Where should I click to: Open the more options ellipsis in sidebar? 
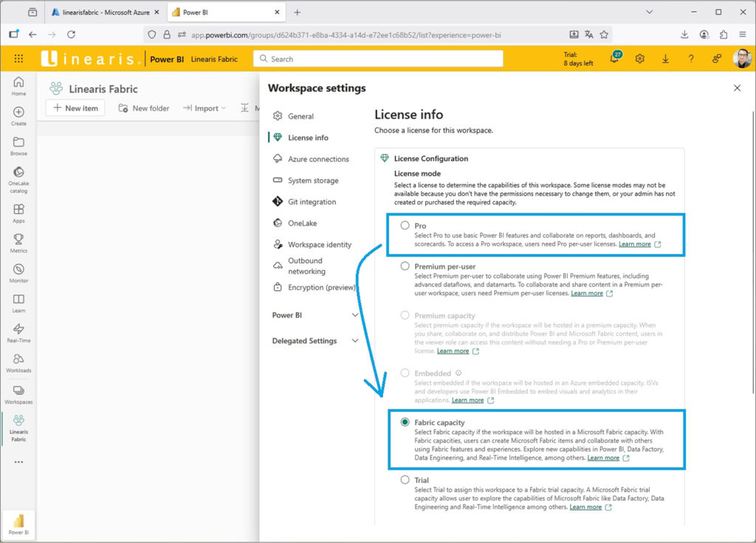(x=18, y=462)
